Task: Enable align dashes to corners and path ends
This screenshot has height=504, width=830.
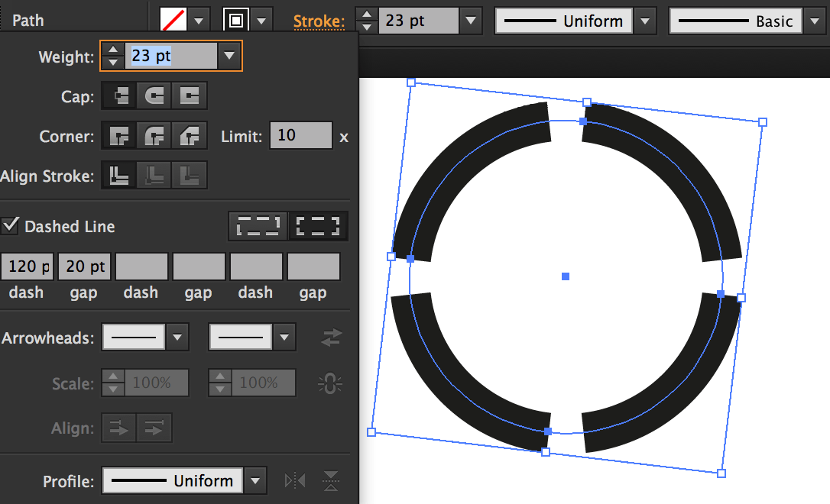Action: 318,225
